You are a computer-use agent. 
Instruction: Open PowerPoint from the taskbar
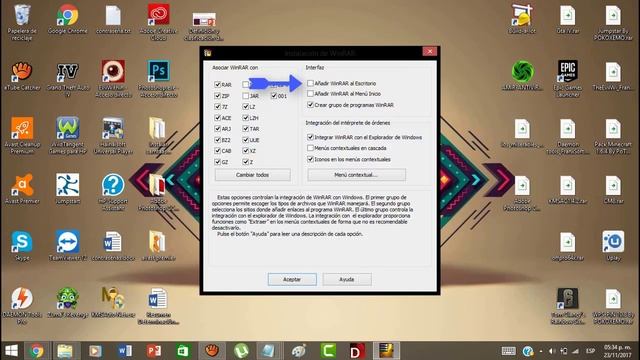coord(153,351)
